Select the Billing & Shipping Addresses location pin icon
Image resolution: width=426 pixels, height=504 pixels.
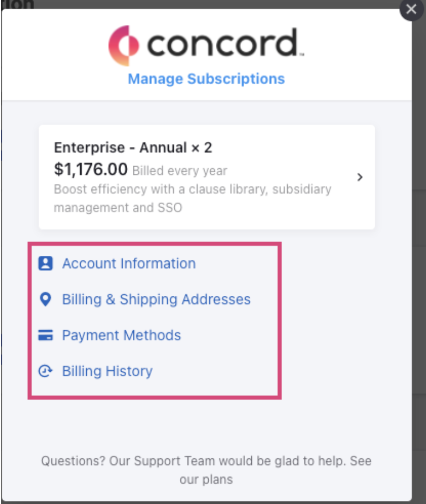click(45, 300)
